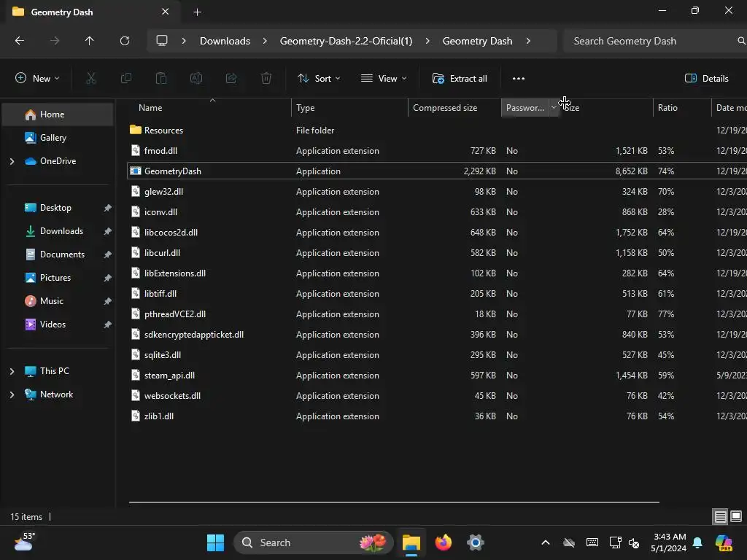Viewport: 747px width, 560px height.
Task: Click the taskbar Search box
Action: pos(314,542)
